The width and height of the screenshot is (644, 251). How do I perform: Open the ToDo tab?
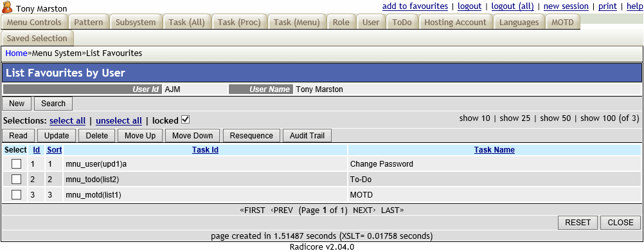point(402,23)
